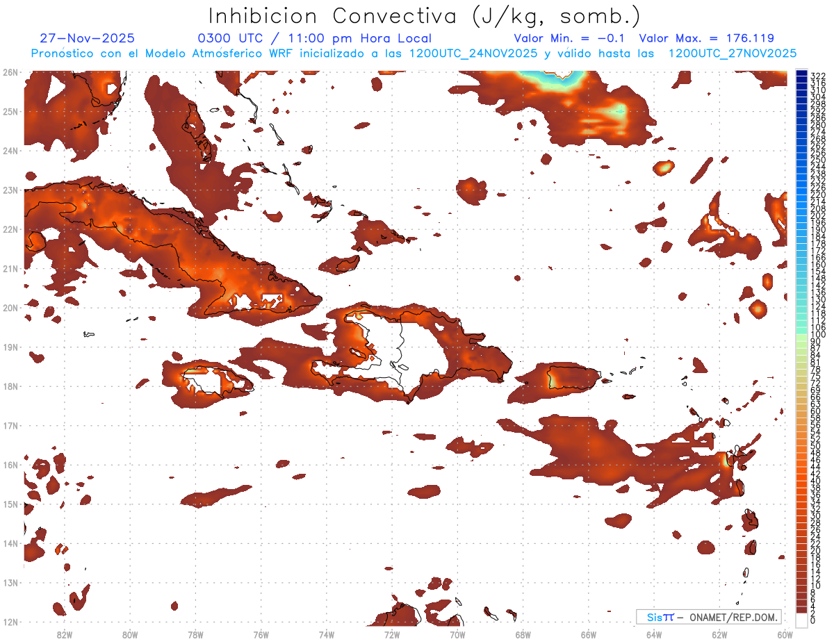Click "0300 UTC / 11:00 pm Hora Local"
Screen dimensions: 834x644
tap(315, 38)
